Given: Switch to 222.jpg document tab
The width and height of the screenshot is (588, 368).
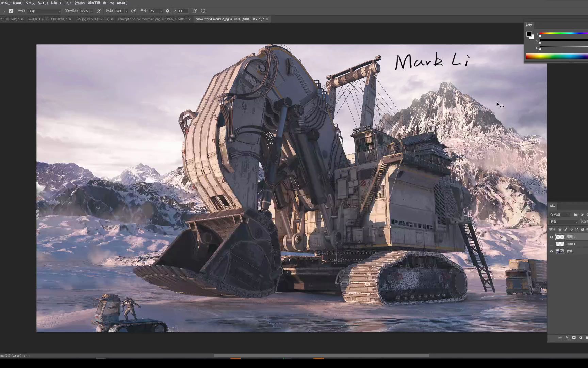Looking at the screenshot, I should (x=93, y=19).
